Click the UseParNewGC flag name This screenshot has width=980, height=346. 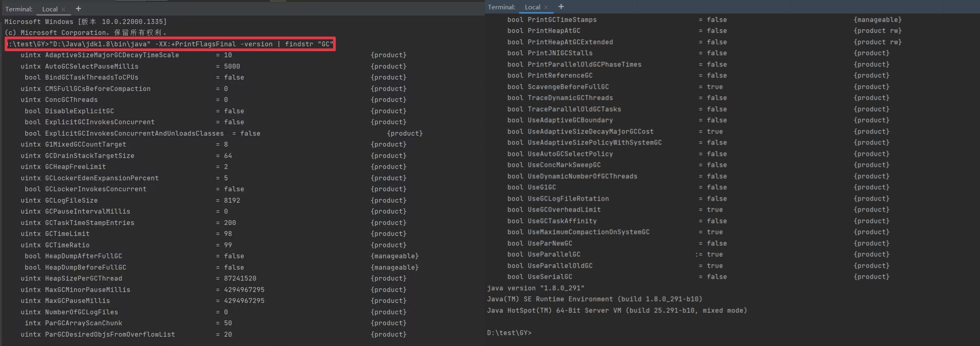click(x=550, y=243)
